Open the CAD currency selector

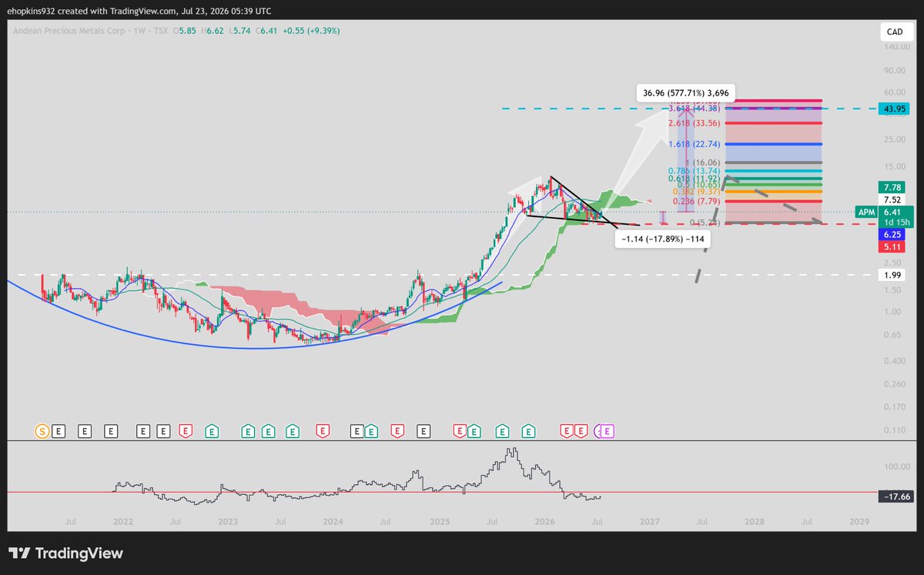coord(895,32)
